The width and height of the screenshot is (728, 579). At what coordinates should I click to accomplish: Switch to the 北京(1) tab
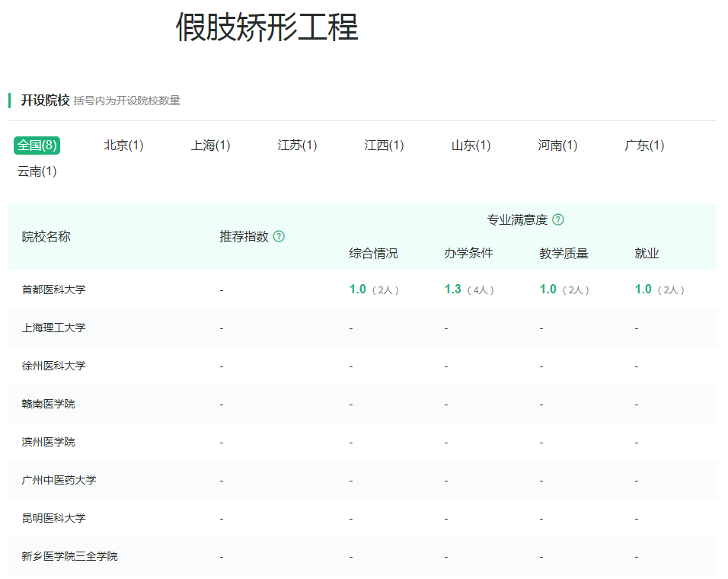[123, 146]
